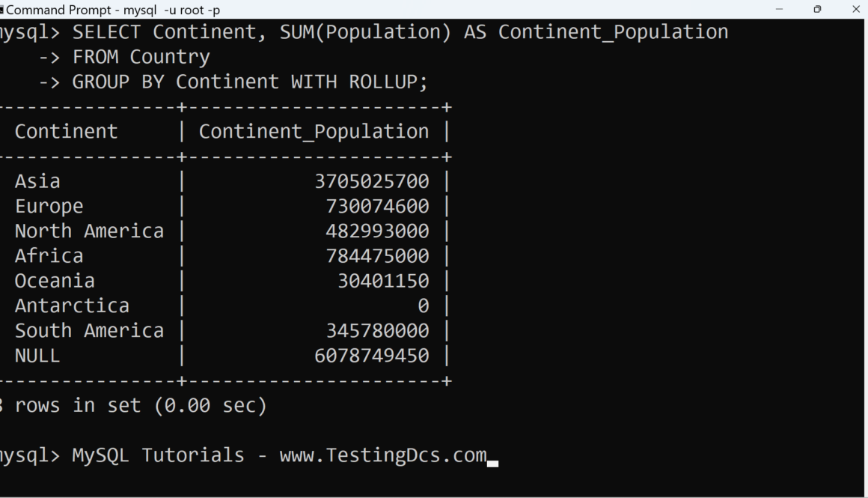The width and height of the screenshot is (868, 498).
Task: Click the Asia row label
Action: pos(37,181)
